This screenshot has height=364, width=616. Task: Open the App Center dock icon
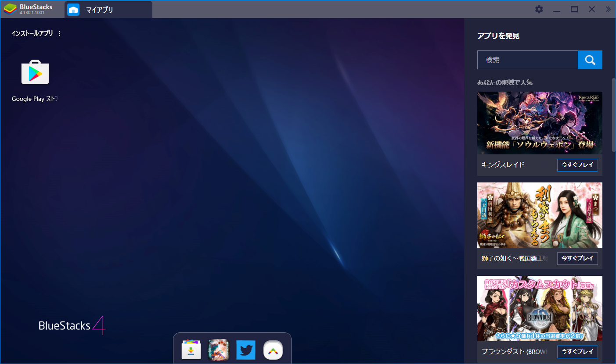click(x=191, y=350)
